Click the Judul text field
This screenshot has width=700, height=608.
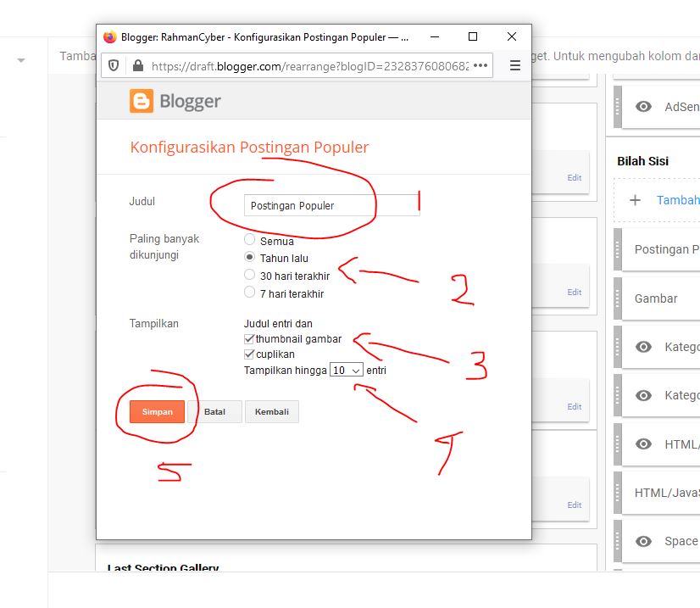(331, 205)
